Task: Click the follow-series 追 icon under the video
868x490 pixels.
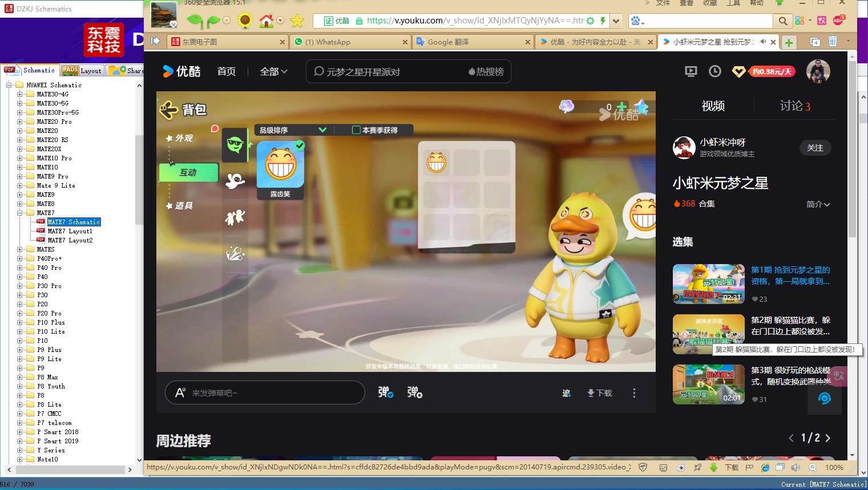Action: pos(566,393)
